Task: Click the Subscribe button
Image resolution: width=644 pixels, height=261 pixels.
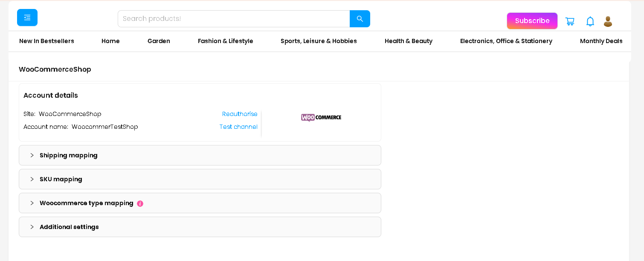Action: (532, 21)
